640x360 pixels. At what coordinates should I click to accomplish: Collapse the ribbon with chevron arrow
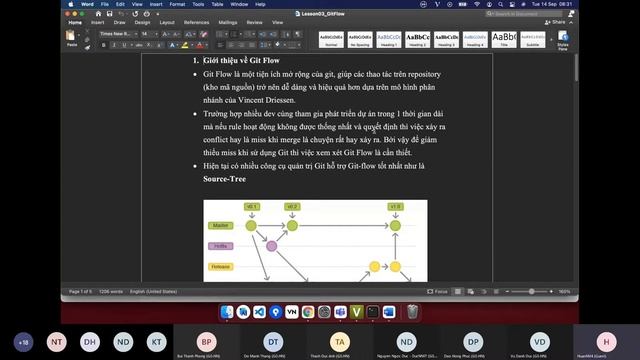(x=571, y=22)
